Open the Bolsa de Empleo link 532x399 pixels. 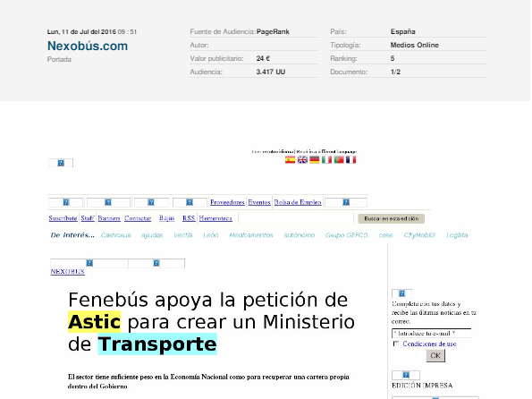298,202
